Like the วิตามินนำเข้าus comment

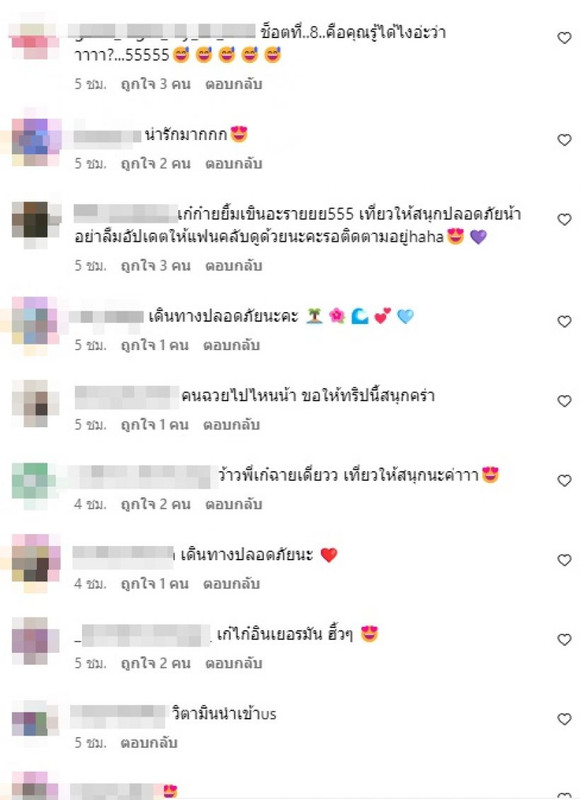pyautogui.click(x=564, y=719)
